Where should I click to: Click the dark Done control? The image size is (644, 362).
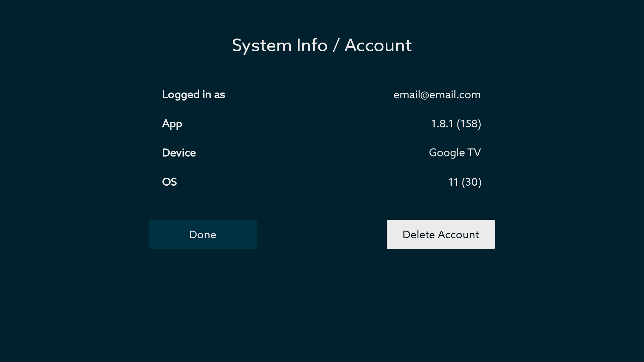click(203, 234)
